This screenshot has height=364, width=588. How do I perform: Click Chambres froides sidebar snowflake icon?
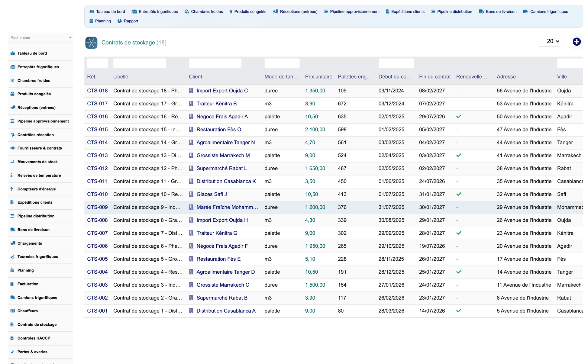(12, 80)
